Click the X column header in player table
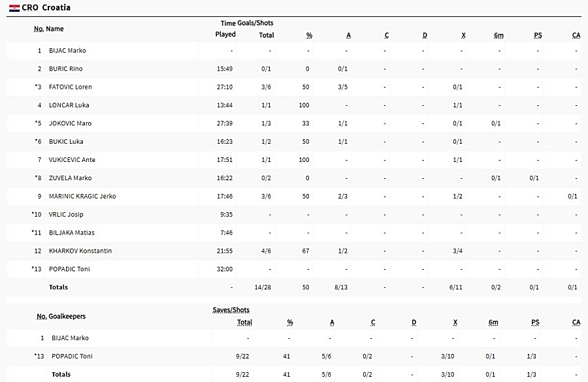Image resolution: width=588 pixels, height=382 pixels. click(x=463, y=35)
